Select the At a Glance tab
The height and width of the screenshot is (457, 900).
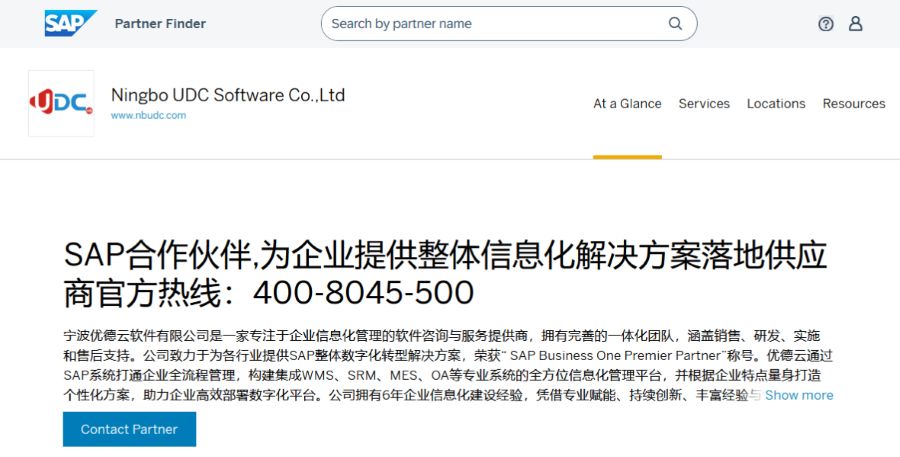coord(627,104)
